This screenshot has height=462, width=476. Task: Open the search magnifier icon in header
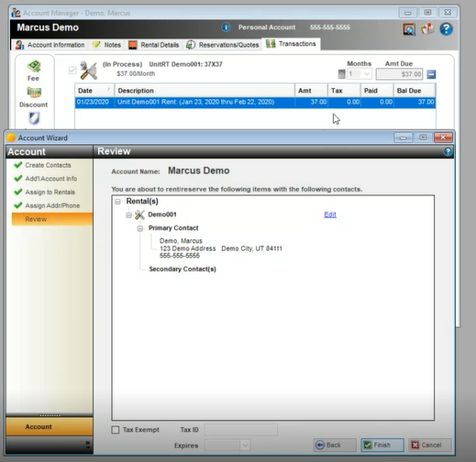click(409, 29)
